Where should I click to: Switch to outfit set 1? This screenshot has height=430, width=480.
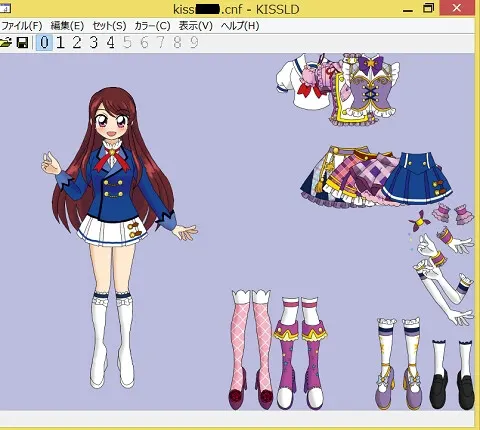pyautogui.click(x=60, y=43)
